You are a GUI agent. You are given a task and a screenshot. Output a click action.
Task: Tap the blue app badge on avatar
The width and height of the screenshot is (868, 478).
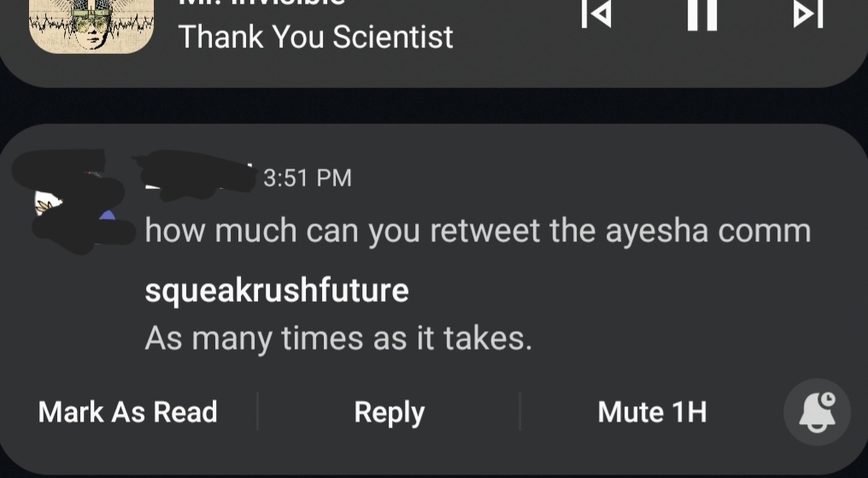tap(108, 217)
